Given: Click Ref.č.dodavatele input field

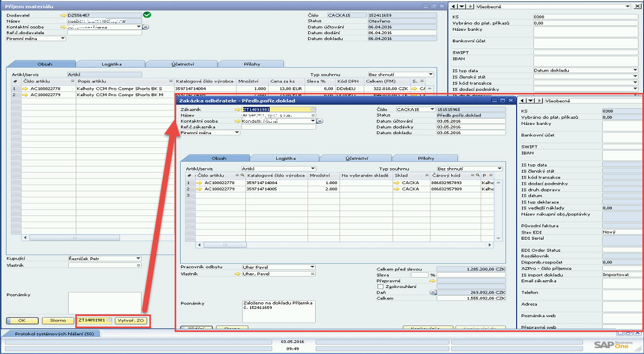Looking at the screenshot, I should 104,33.
